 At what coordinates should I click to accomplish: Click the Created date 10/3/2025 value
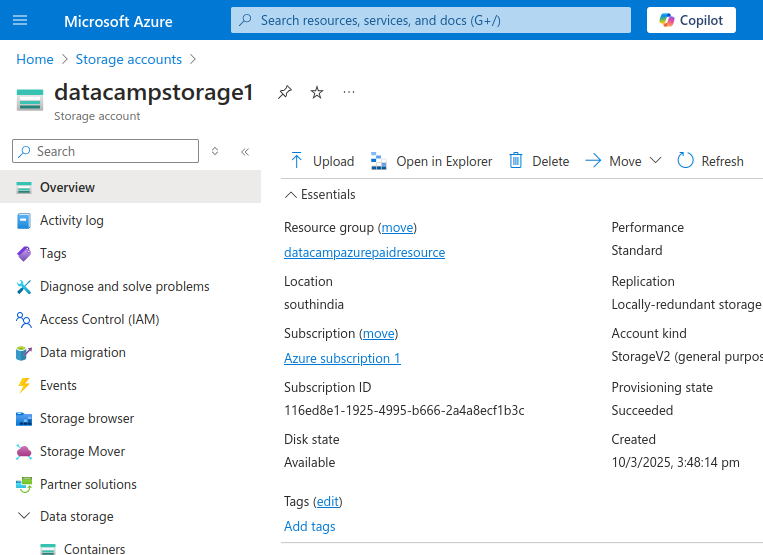click(675, 463)
